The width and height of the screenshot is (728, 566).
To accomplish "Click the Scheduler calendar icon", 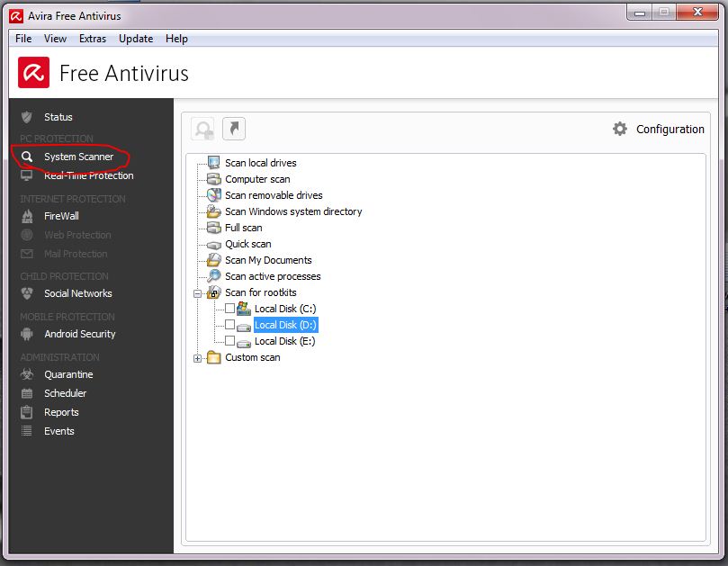I will (x=27, y=393).
